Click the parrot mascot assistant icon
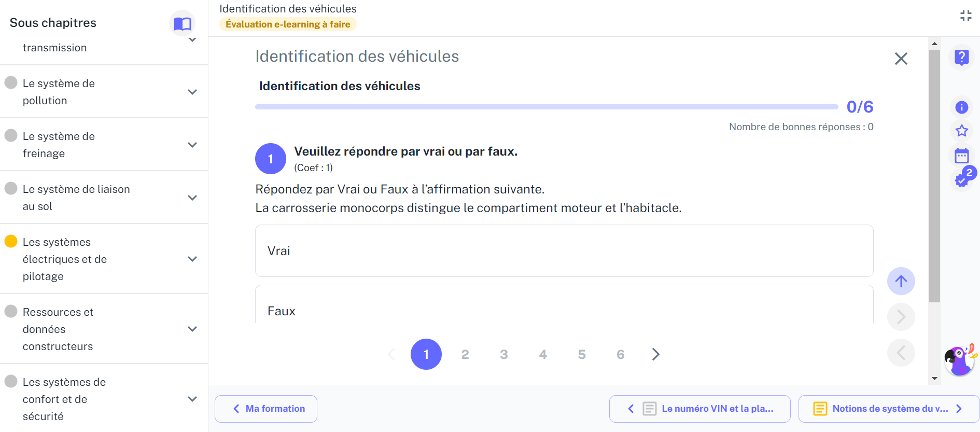Image resolution: width=980 pixels, height=432 pixels. [960, 360]
